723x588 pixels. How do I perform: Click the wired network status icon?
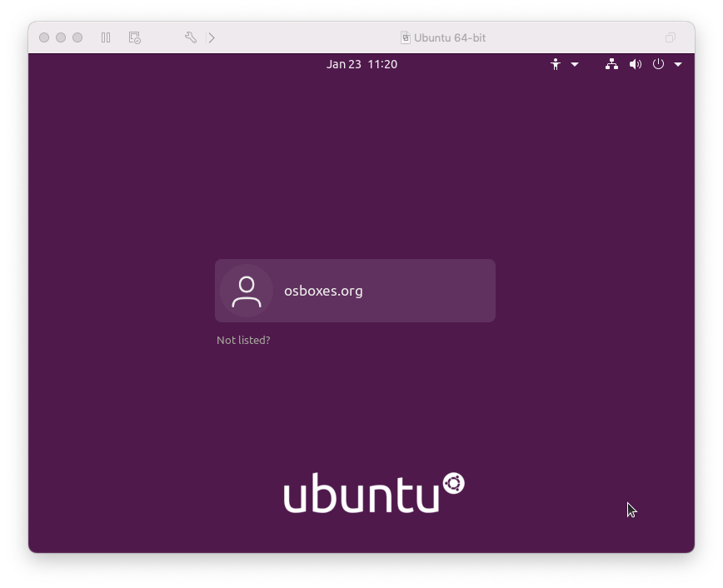pos(611,64)
